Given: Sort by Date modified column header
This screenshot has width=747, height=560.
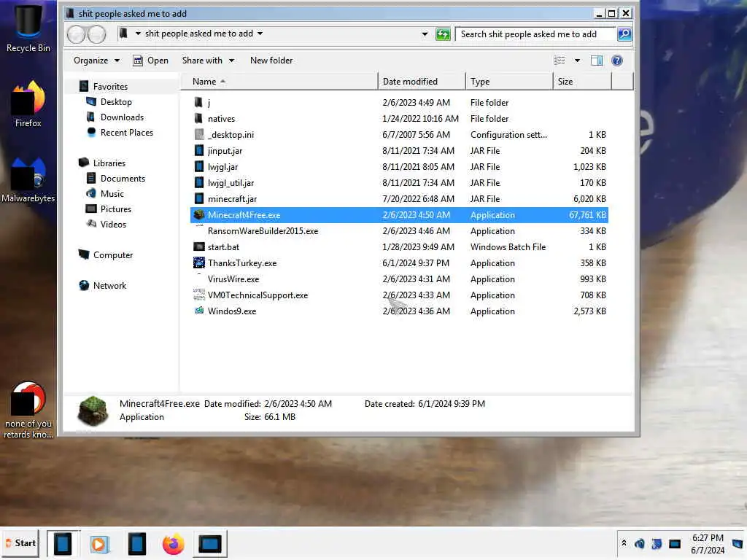Looking at the screenshot, I should click(422, 82).
